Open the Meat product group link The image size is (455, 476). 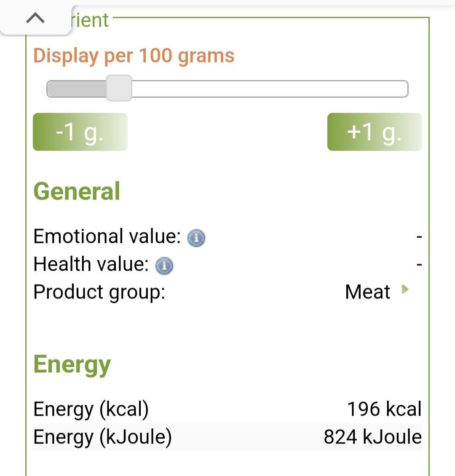tap(368, 292)
